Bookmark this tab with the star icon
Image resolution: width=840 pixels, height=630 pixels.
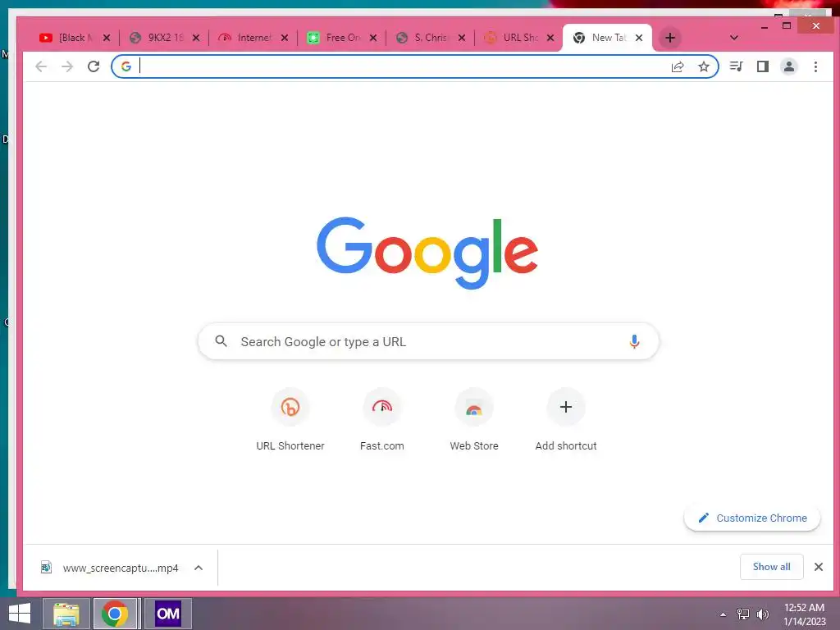coord(703,66)
